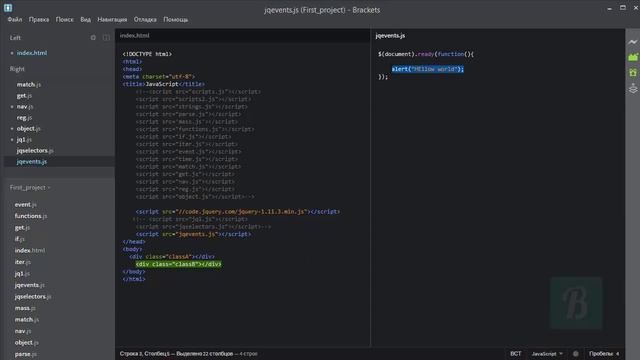Open functions.js in project tree

[31, 216]
